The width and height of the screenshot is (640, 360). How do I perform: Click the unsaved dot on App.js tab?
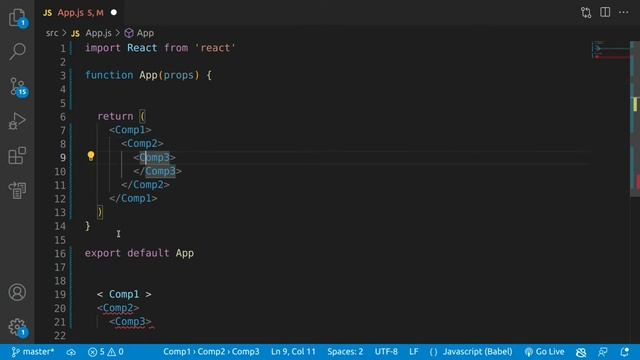[114, 13]
